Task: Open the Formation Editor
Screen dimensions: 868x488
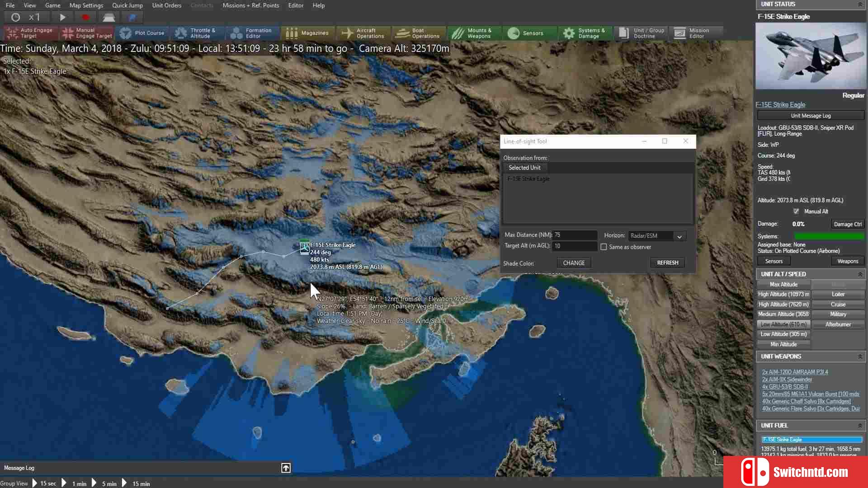Action: [x=253, y=33]
